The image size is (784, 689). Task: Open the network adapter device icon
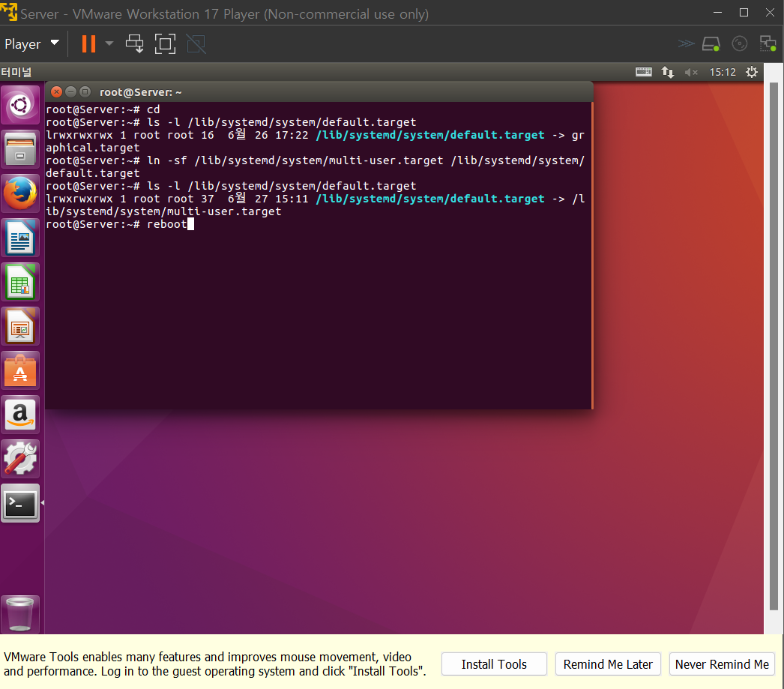tap(768, 44)
